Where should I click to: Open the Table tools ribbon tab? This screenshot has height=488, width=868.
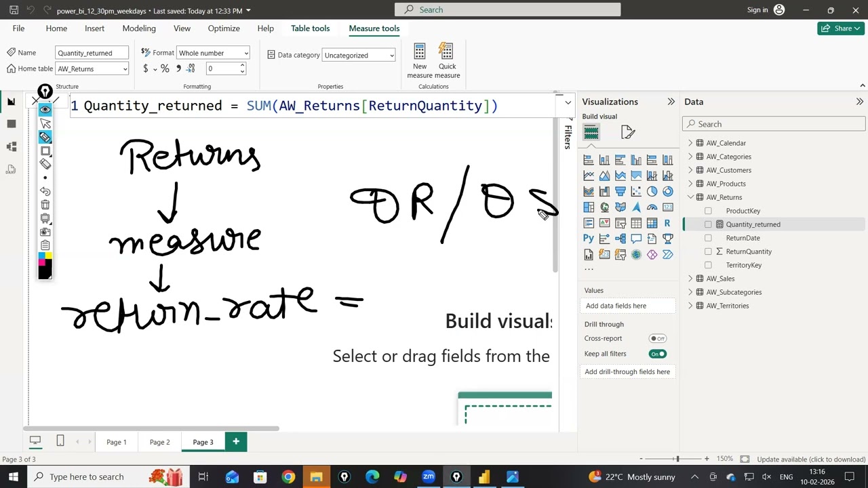click(310, 28)
